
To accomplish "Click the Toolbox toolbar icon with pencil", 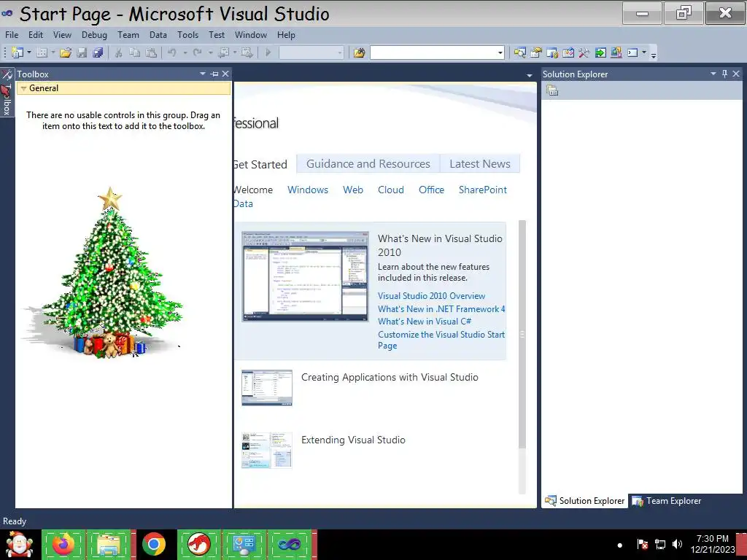I will [568, 52].
